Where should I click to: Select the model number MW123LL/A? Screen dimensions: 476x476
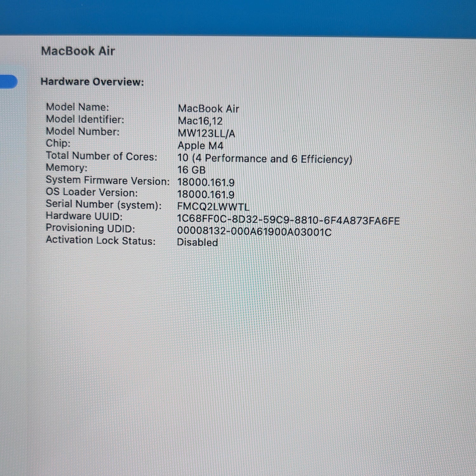click(x=206, y=134)
